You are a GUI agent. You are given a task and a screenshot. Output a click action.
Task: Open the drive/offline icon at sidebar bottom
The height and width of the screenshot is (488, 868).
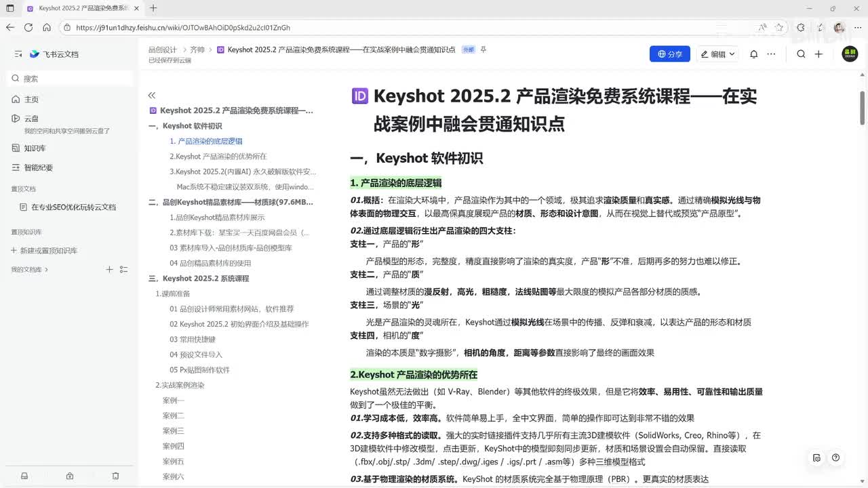[x=24, y=476]
